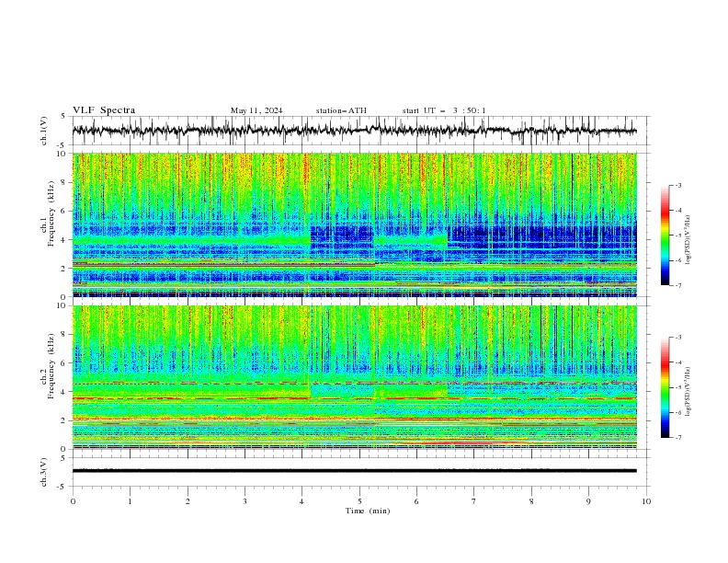Click the lower color bar "log(PSD)(V²/Hz)" label

click(688, 391)
